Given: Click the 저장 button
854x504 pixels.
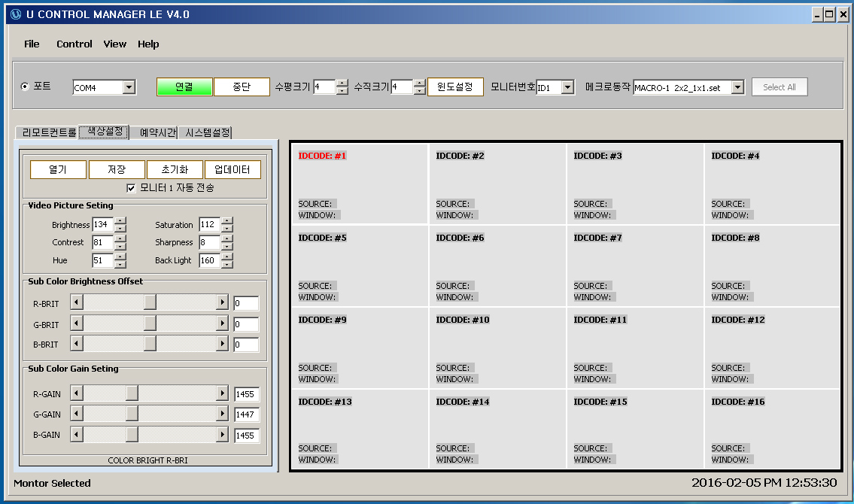Looking at the screenshot, I should tap(117, 169).
